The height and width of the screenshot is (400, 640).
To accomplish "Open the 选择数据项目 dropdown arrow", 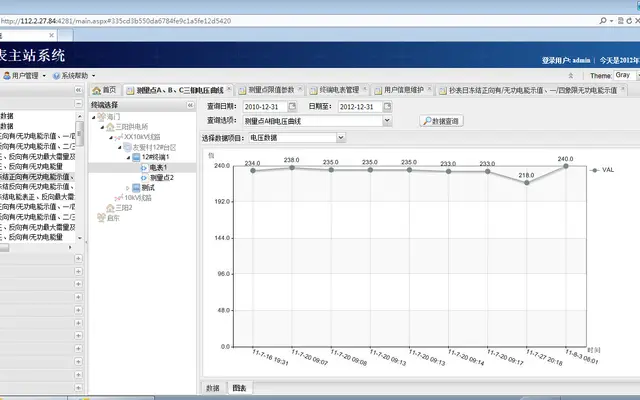I will [341, 138].
